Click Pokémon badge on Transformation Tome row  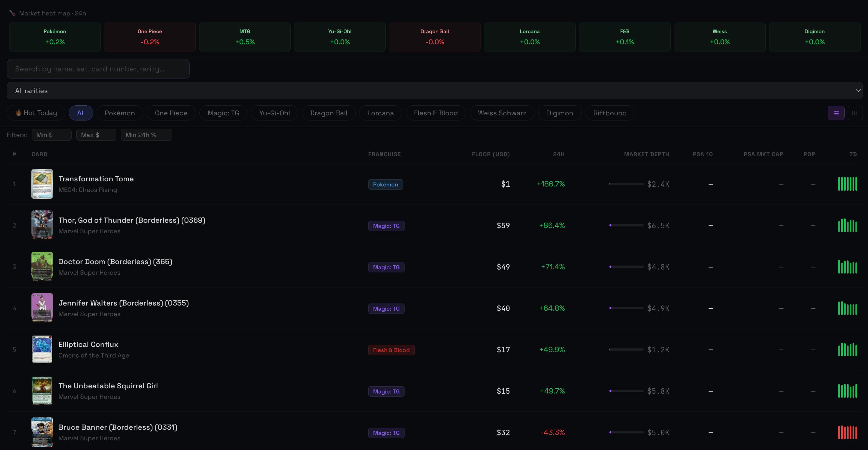[x=385, y=184]
